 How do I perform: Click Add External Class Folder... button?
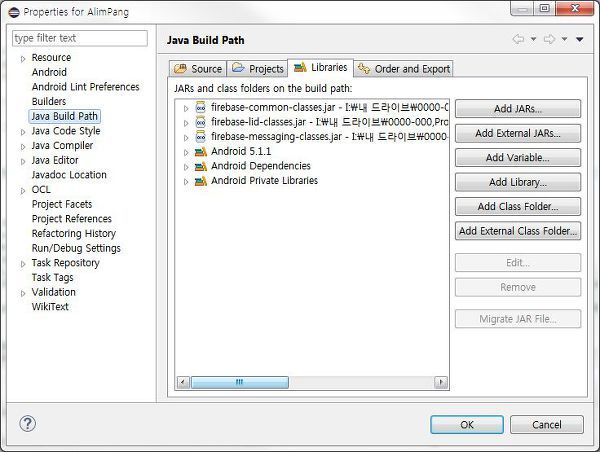point(518,231)
